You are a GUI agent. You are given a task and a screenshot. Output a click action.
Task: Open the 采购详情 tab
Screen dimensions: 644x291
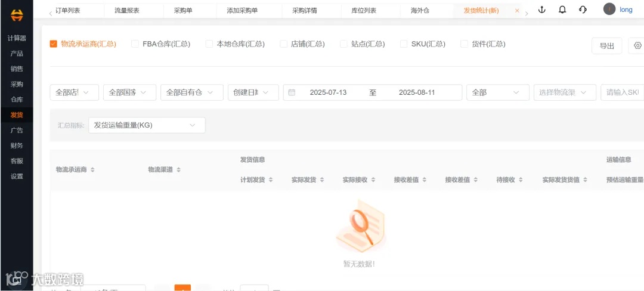pos(304,11)
